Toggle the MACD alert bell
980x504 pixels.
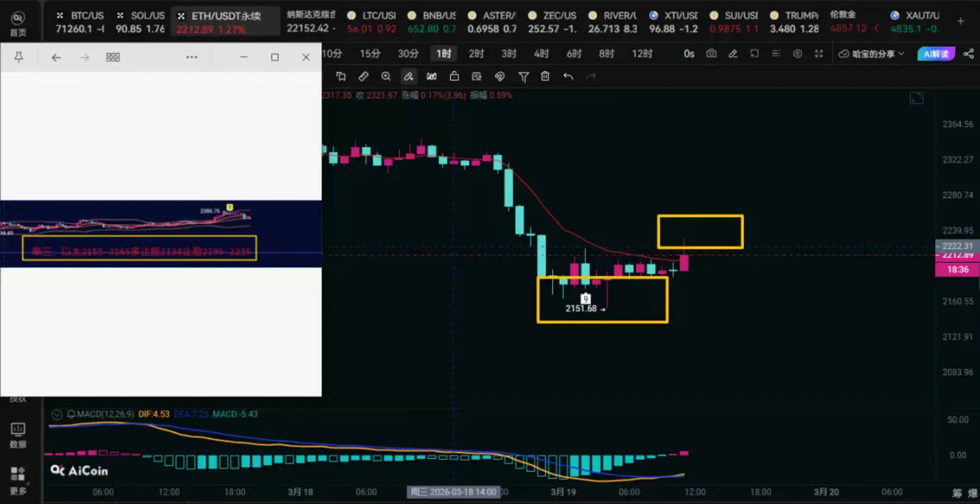(x=71, y=414)
